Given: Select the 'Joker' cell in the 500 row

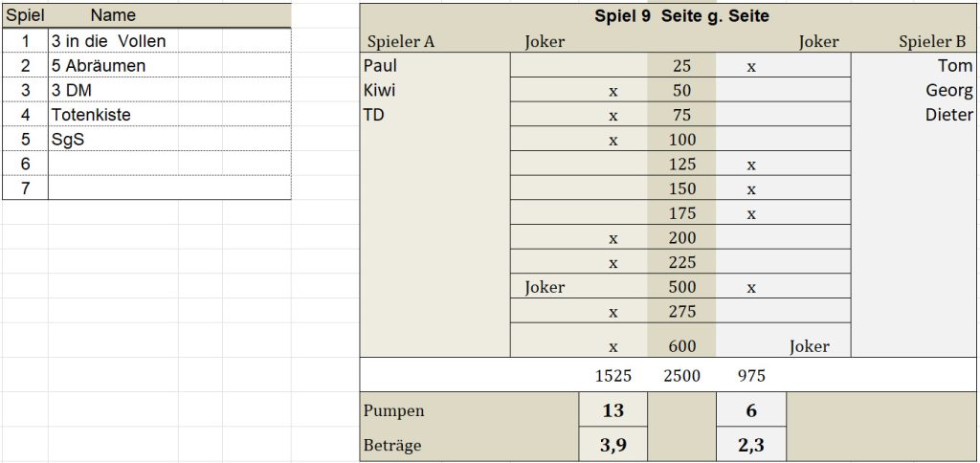Looking at the screenshot, I should (545, 287).
